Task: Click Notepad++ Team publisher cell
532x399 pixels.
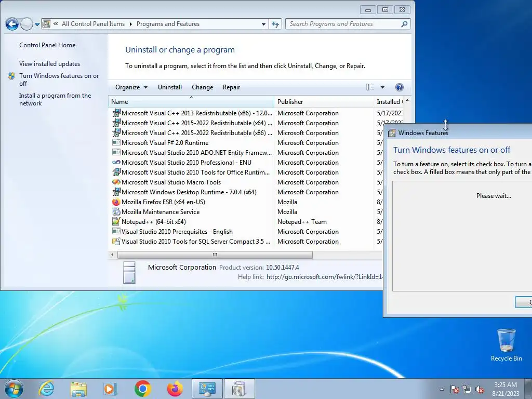Action: tap(302, 221)
